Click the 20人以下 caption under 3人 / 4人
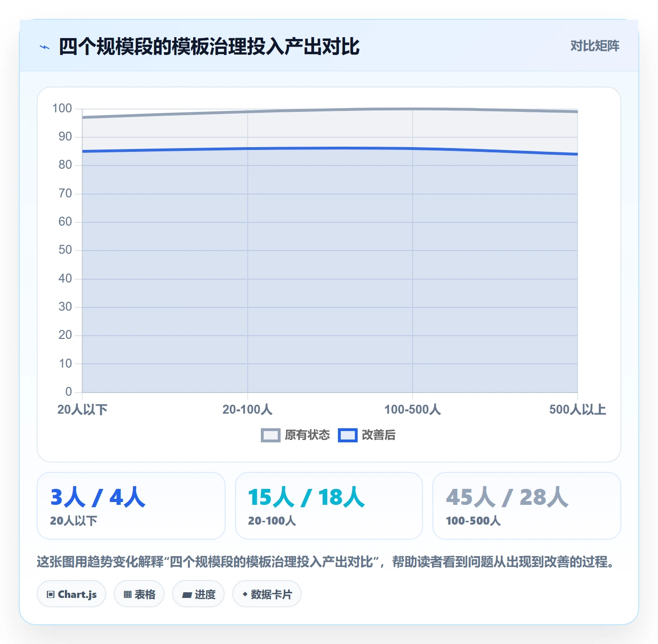658x644 pixels. point(73,521)
